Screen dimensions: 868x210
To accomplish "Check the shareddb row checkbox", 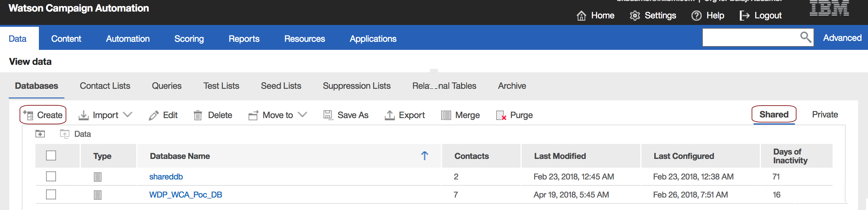I will (51, 177).
